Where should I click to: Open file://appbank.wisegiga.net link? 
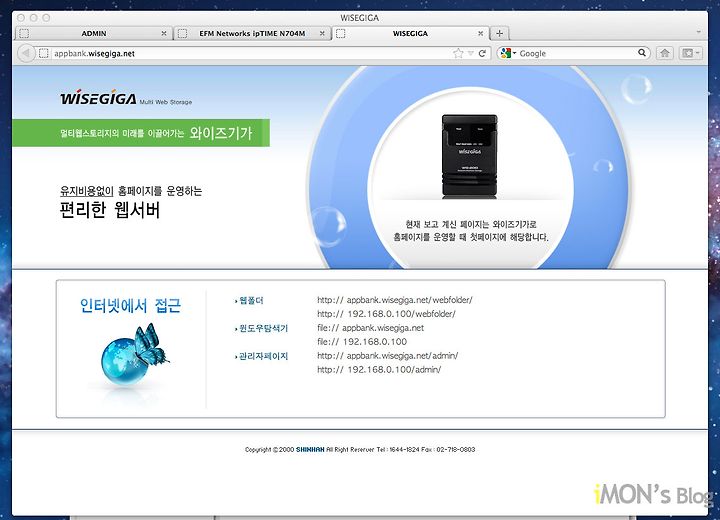point(371,328)
